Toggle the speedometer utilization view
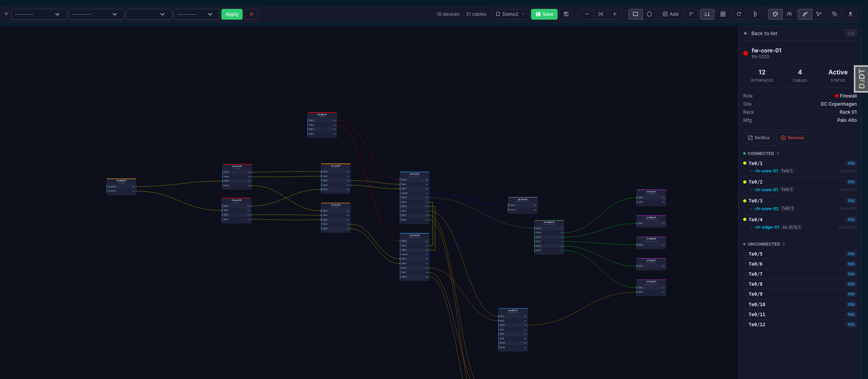Image resolution: width=868 pixels, height=379 pixels. coord(789,14)
